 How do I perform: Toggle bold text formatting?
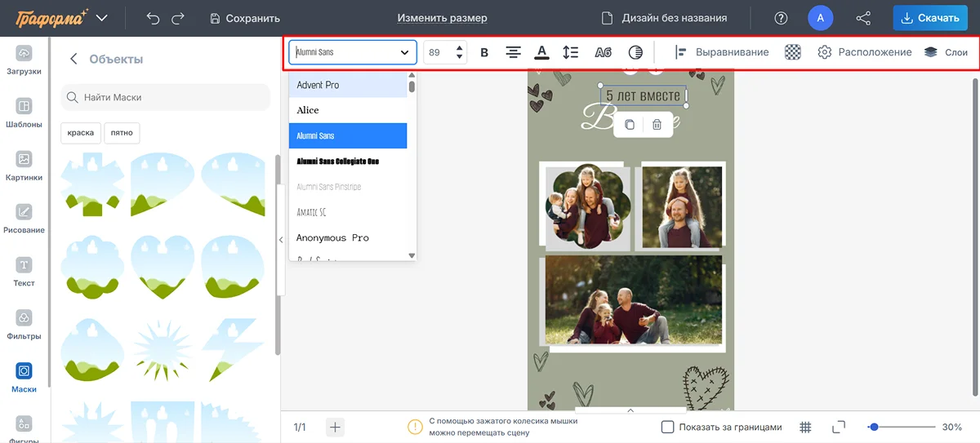click(484, 53)
